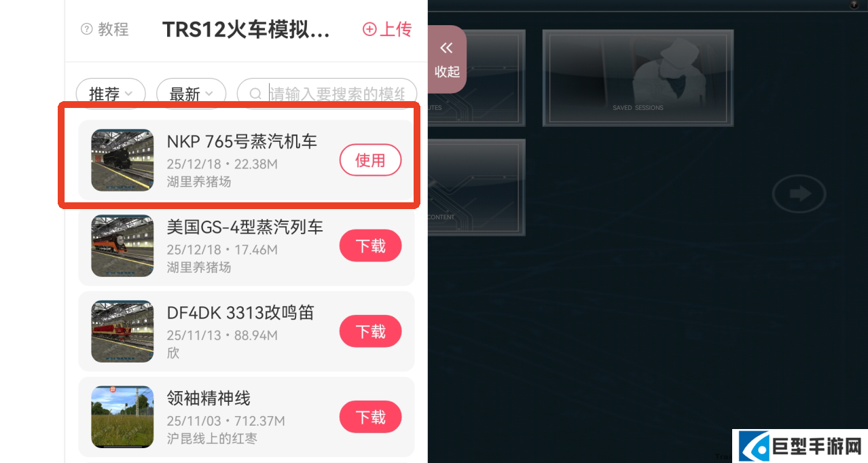Collapse the panel with the 收起 arrows
Viewport: 868px width, 463px height.
click(x=447, y=58)
